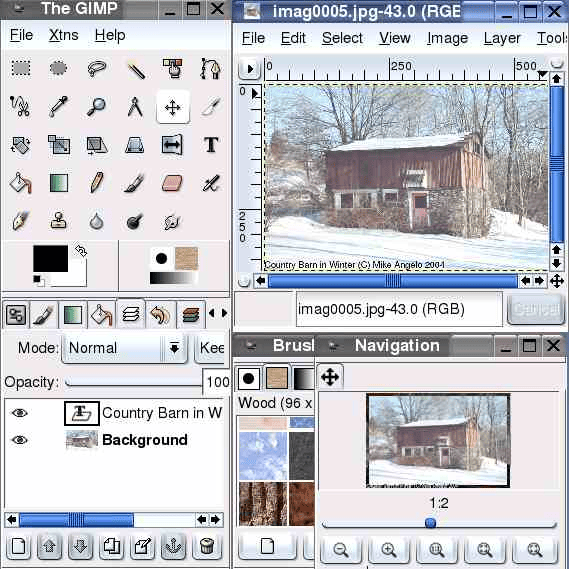Hide the Background layer
Image resolution: width=569 pixels, height=569 pixels.
coord(20,440)
